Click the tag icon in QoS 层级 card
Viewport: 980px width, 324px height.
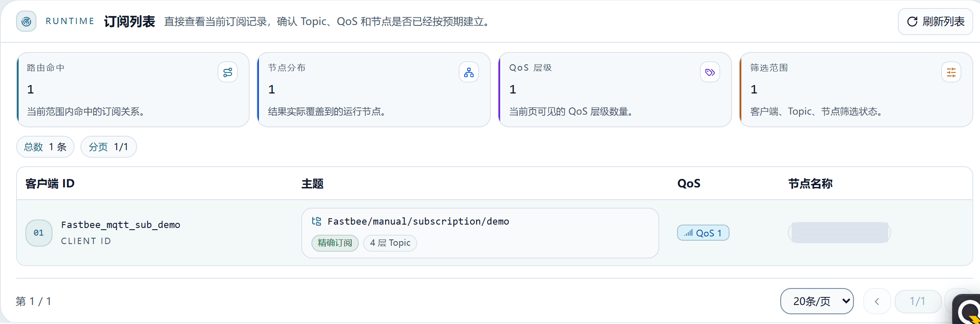coord(710,72)
